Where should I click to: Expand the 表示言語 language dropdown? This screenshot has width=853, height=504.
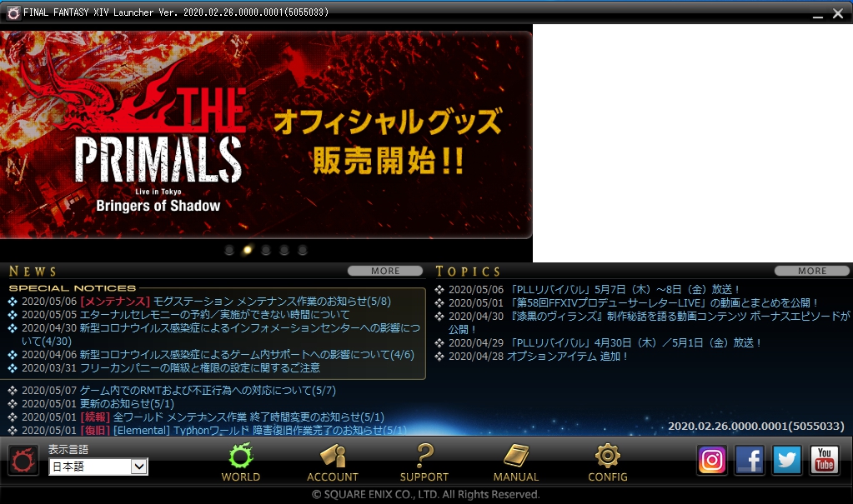pos(98,467)
